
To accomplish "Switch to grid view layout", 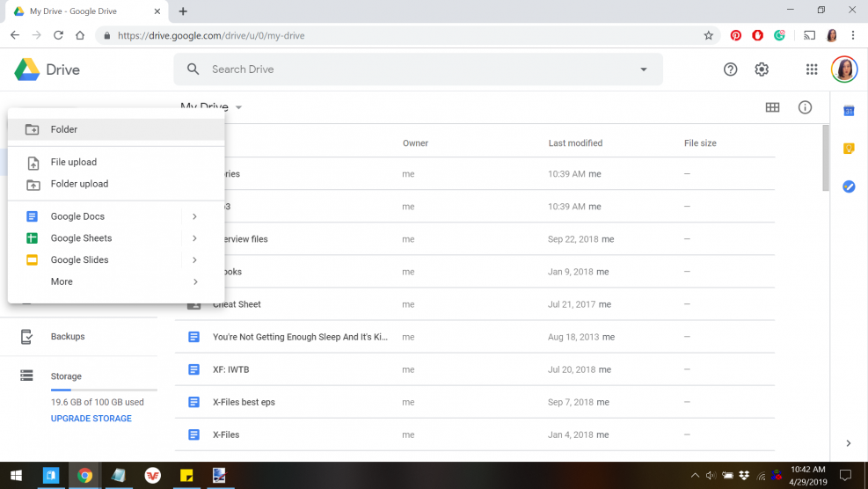I will tap(772, 107).
